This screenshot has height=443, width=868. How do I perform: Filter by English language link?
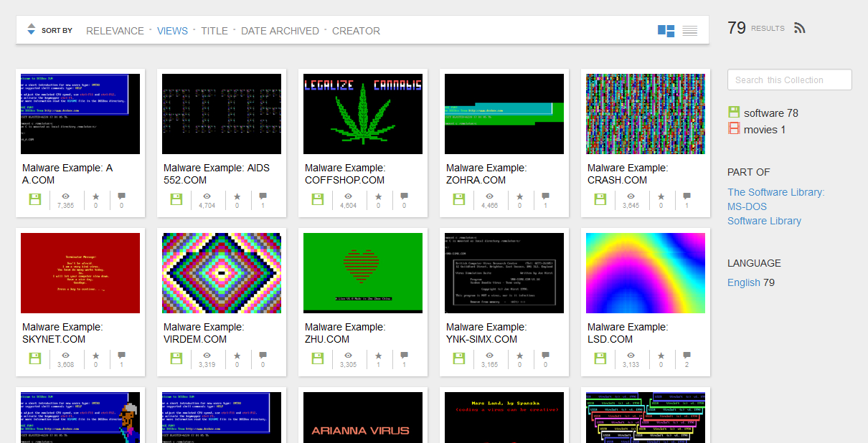[743, 282]
